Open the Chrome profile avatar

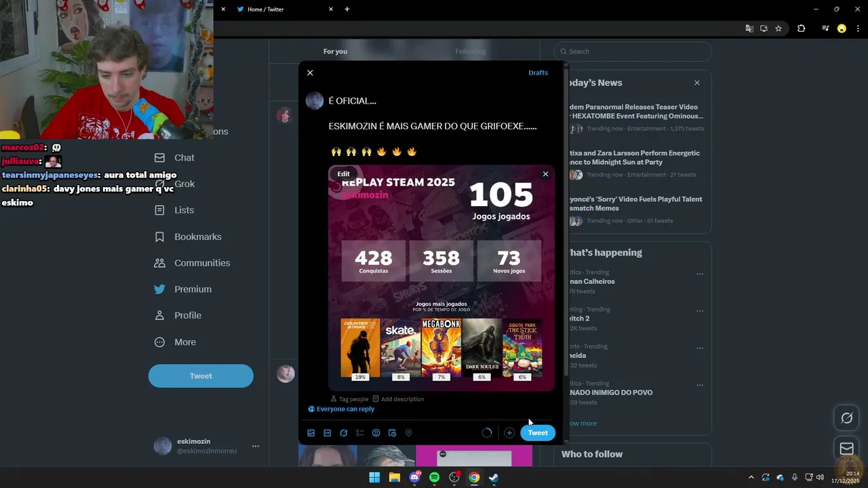point(842,28)
